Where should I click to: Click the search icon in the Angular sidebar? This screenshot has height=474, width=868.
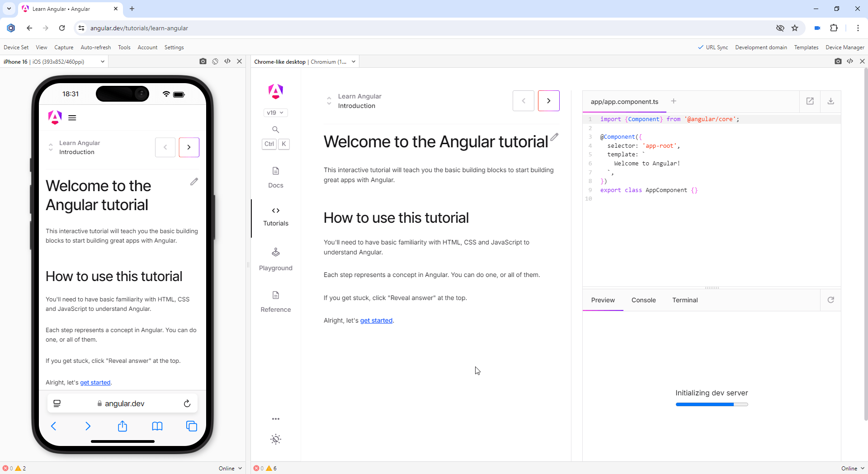click(275, 130)
